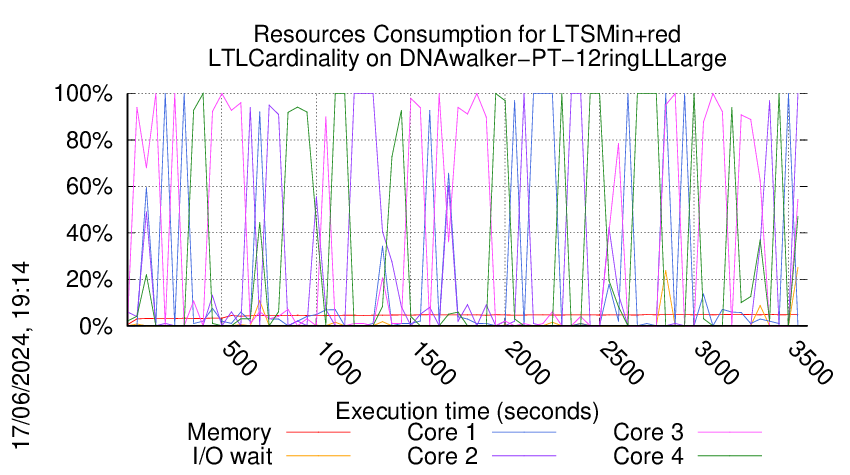Click the '3000' x-axis tick label
This screenshot has height=475, width=850.
point(716,363)
